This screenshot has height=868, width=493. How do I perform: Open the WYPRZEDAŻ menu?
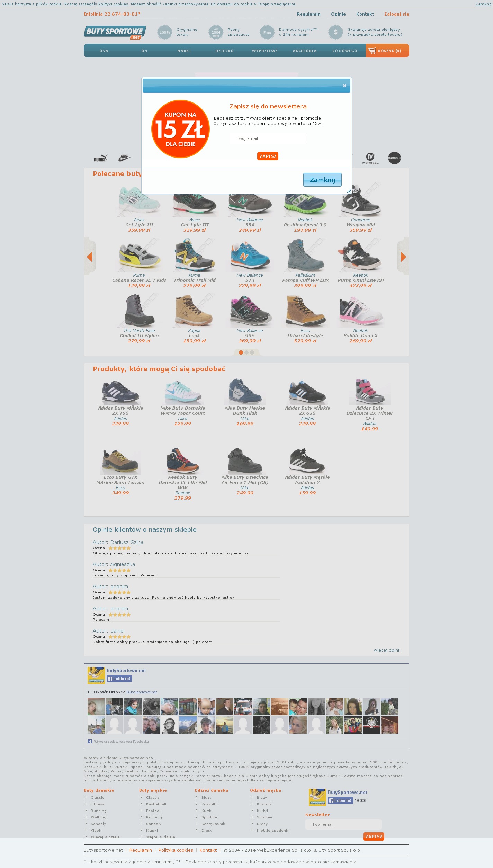pos(265,51)
